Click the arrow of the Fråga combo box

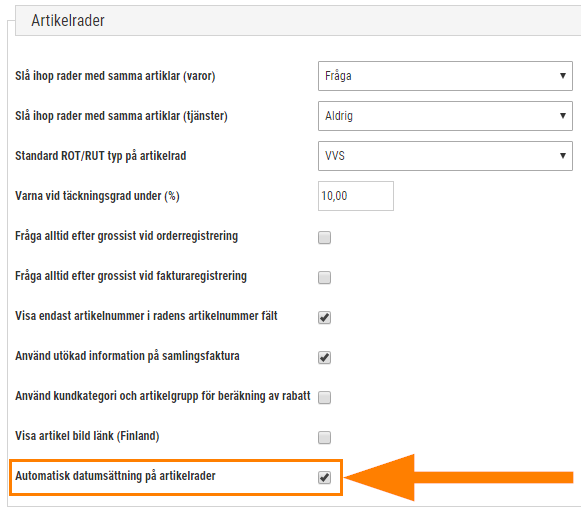coord(562,76)
